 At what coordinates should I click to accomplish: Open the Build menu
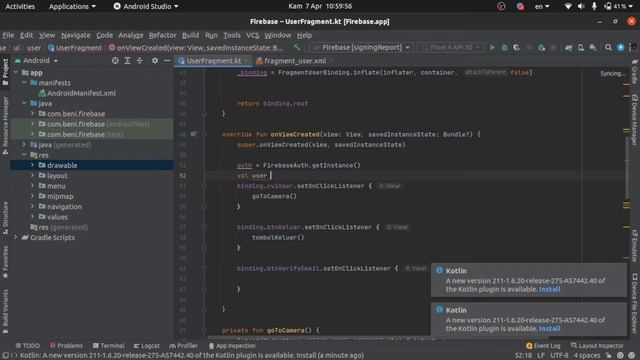[x=190, y=35]
